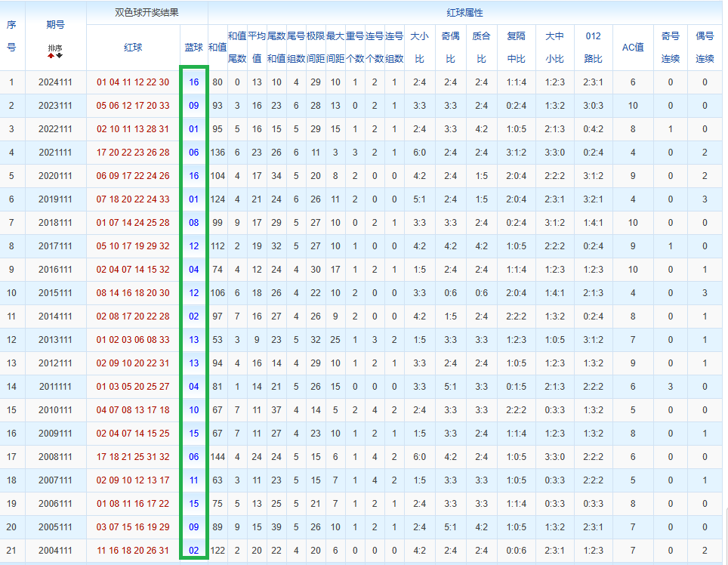Screen dimensions: 728x565
Task: Click the 012路比 column header
Action: [594, 48]
